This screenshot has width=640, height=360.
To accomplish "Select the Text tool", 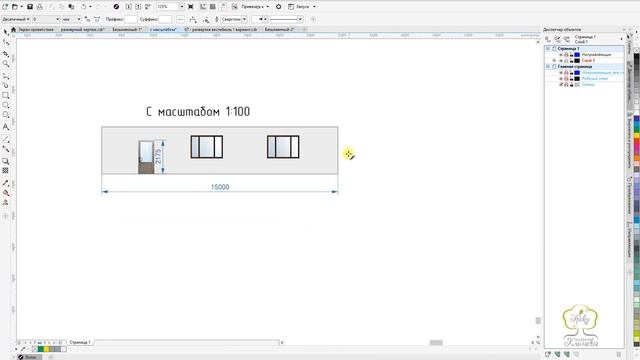I will coord(6,127).
